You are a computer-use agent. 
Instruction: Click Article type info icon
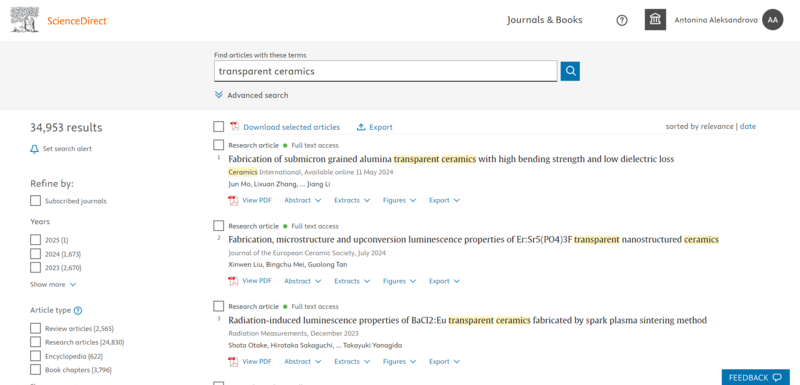pyautogui.click(x=78, y=310)
